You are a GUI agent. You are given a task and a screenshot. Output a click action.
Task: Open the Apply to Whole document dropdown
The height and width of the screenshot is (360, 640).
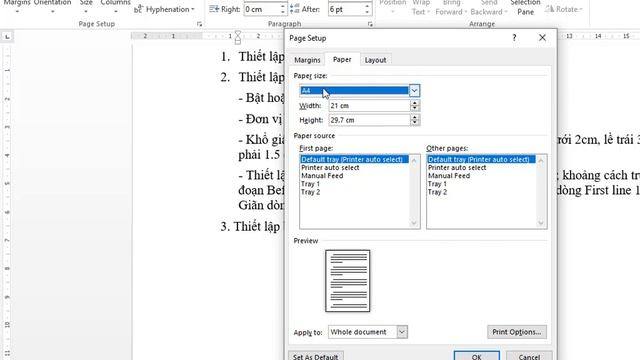368,332
